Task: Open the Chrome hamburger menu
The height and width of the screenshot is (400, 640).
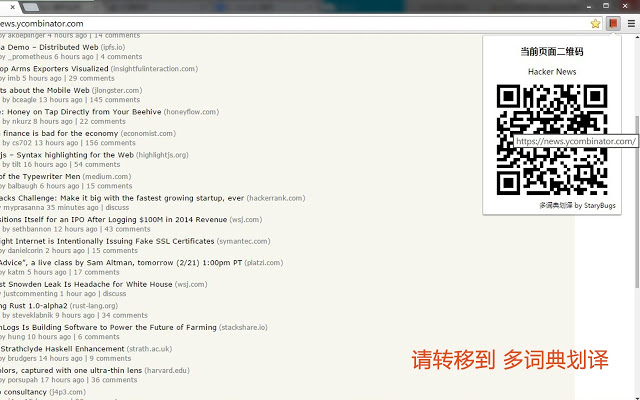Action: coord(631,24)
